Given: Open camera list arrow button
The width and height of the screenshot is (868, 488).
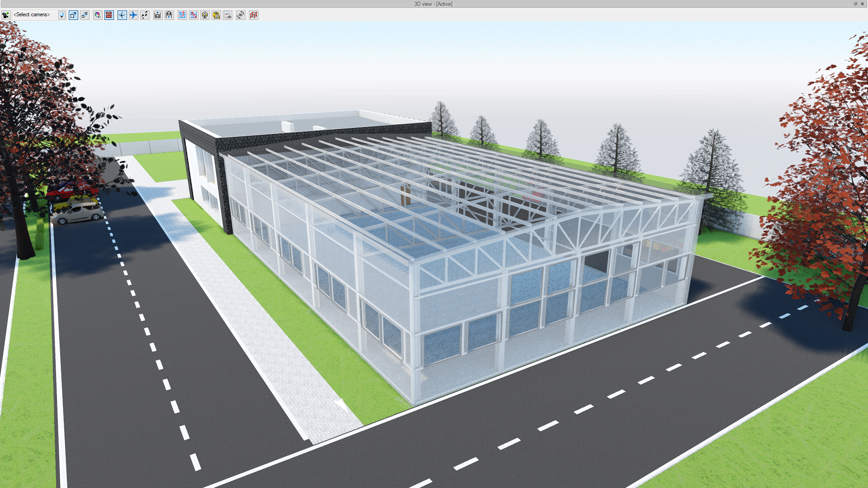Looking at the screenshot, I should (62, 15).
